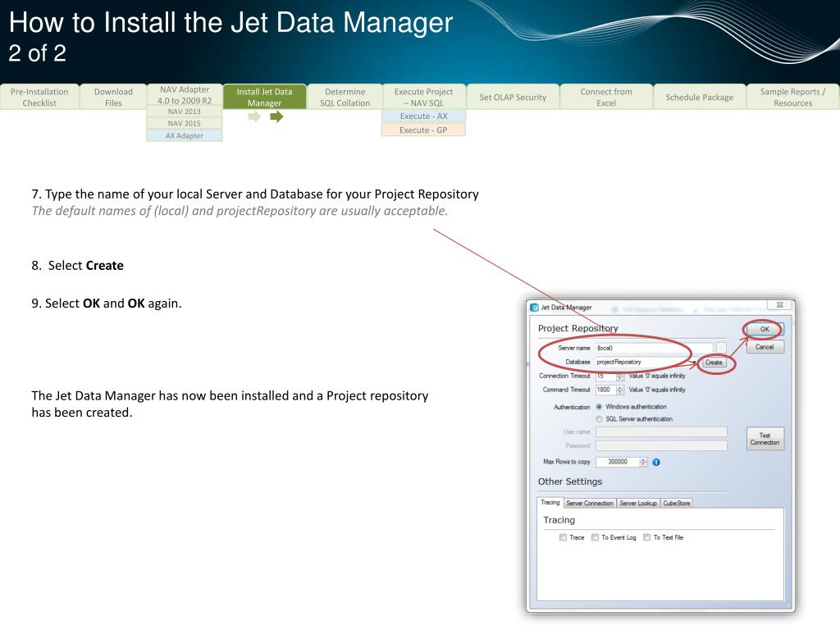Viewport: 840px width, 630px height.
Task: Click the small button next to Server name field
Action: pos(722,348)
